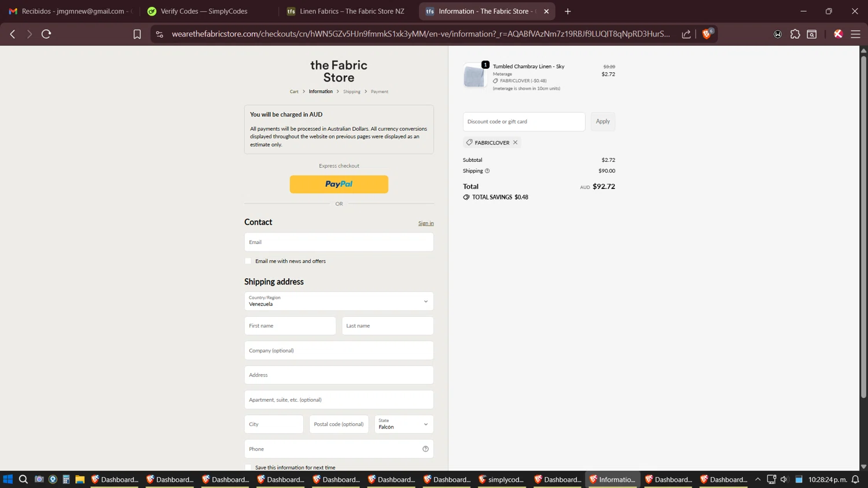The width and height of the screenshot is (868, 488).
Task: Open the Informatio... taskbar window
Action: pos(613,479)
